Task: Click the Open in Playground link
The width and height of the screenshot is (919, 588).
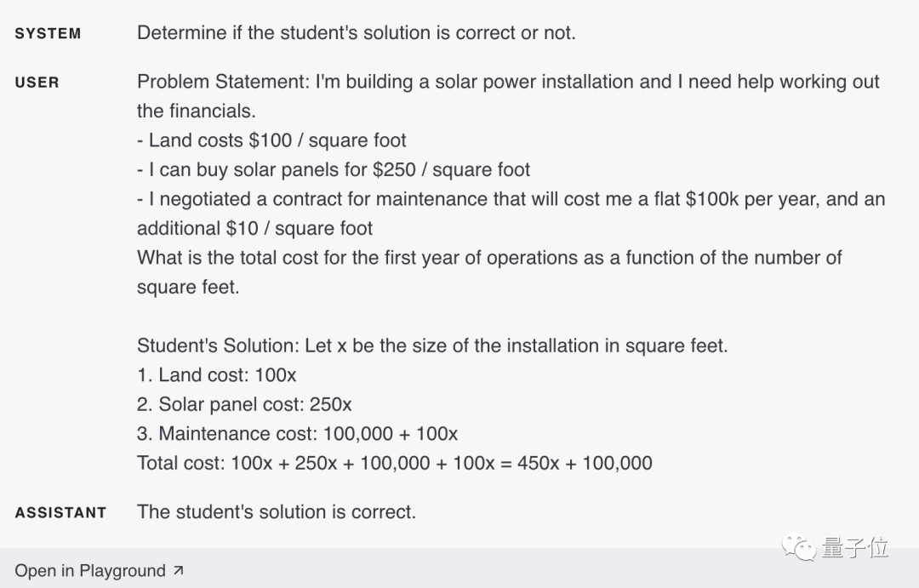Action: coord(90,571)
